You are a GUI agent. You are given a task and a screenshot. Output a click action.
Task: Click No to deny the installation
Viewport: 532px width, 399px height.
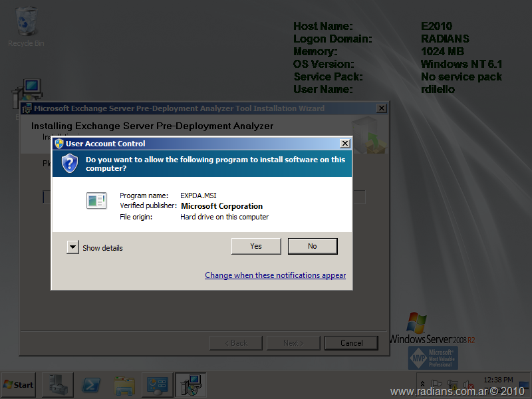pos(313,246)
